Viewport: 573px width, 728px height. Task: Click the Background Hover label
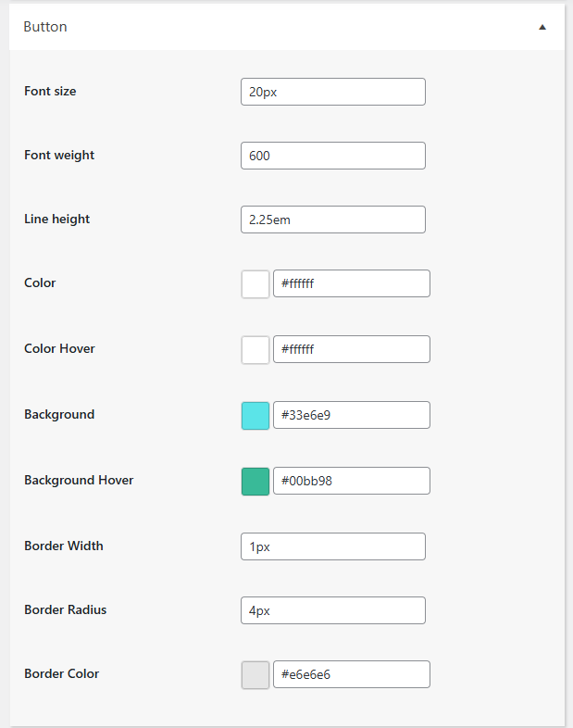79,480
